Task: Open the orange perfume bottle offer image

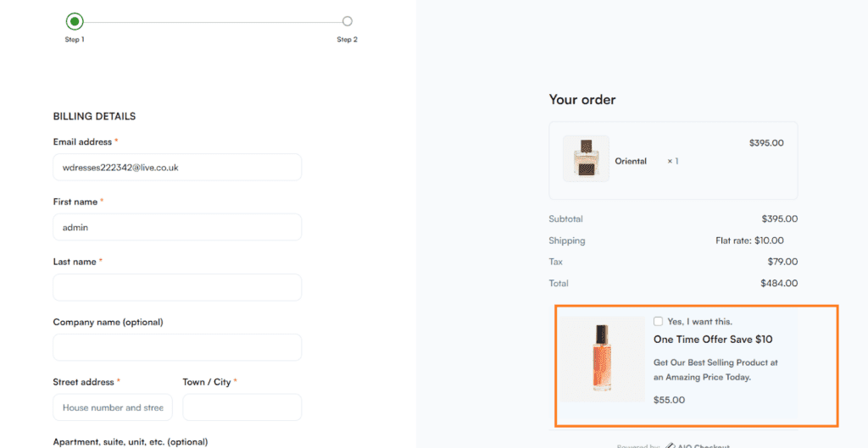Action: point(603,358)
